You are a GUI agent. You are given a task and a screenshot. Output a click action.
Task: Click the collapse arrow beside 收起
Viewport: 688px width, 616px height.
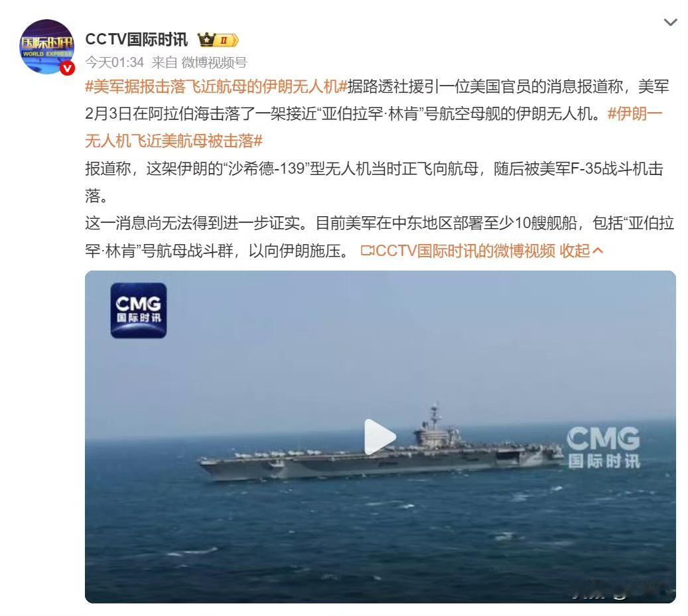point(598,251)
